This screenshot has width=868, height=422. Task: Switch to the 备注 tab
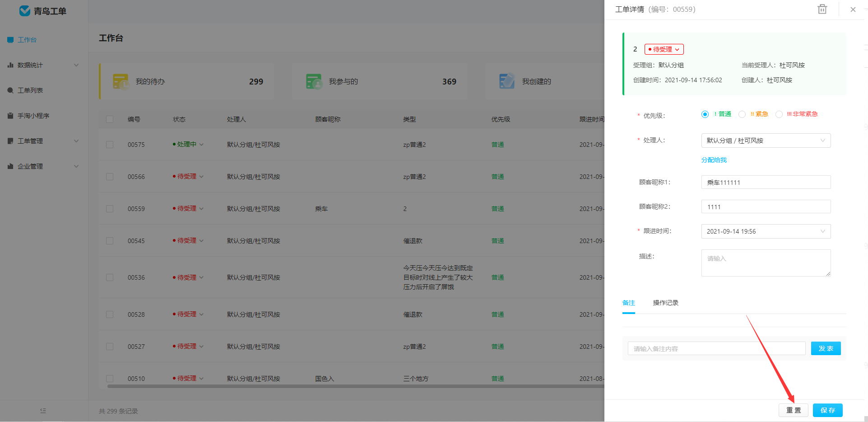629,303
